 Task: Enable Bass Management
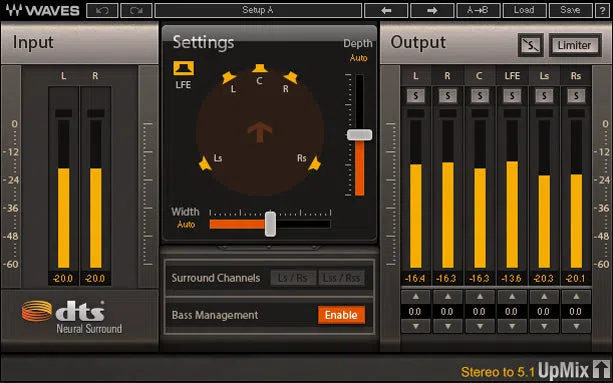tap(341, 315)
